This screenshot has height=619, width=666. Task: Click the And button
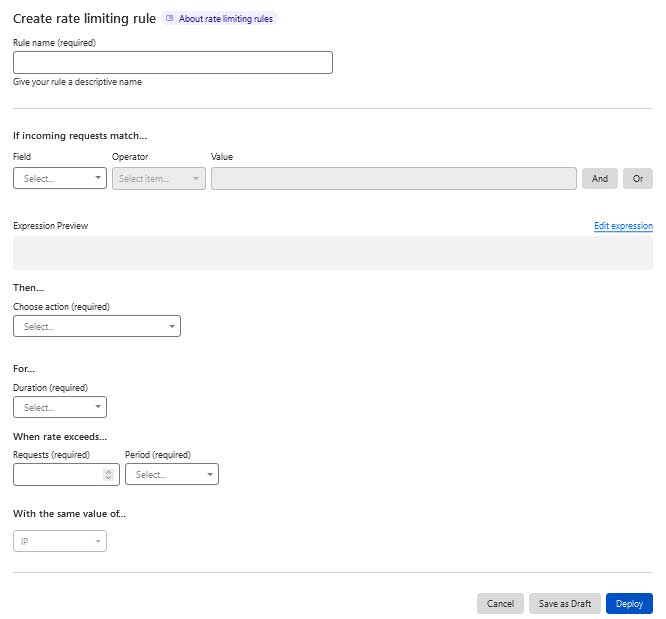[600, 178]
